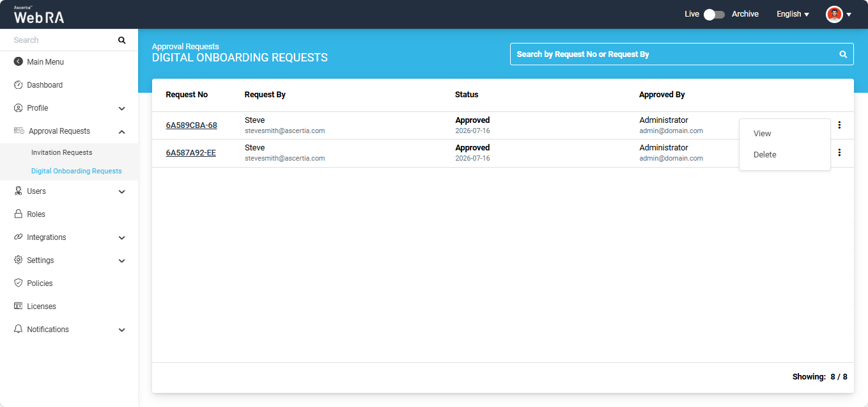Open request link 6A589CBA-68
Image resolution: width=868 pixels, height=407 pixels.
[x=191, y=125]
